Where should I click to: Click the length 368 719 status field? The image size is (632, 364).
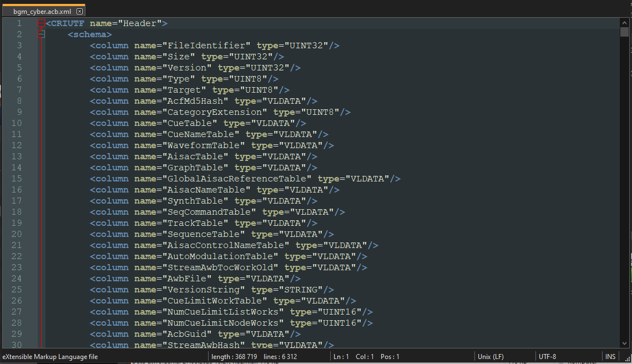pos(234,357)
